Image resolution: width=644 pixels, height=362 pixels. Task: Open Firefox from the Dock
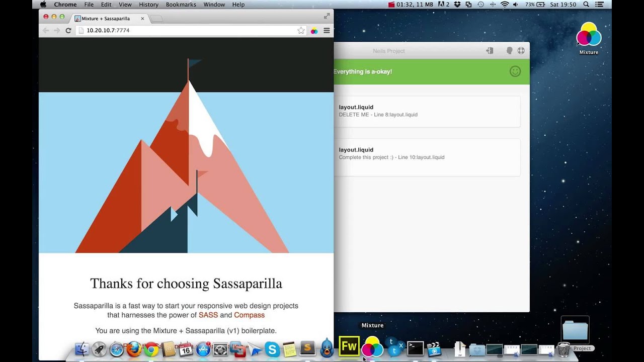click(134, 349)
